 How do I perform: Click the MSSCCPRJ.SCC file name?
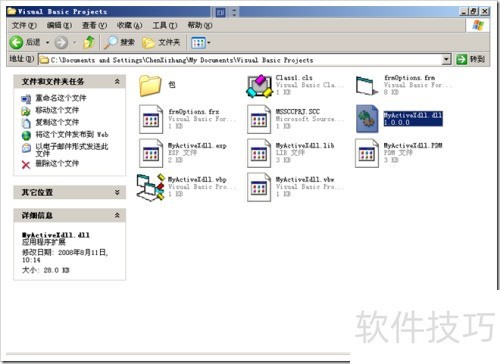coord(298,112)
